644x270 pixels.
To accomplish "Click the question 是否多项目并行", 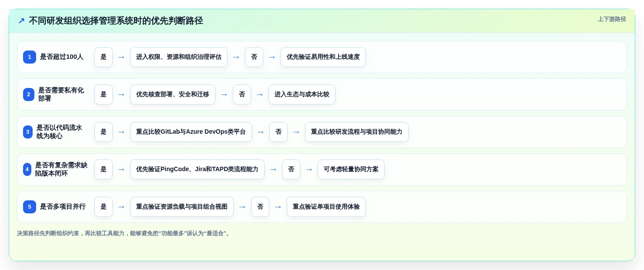I will (63, 207).
